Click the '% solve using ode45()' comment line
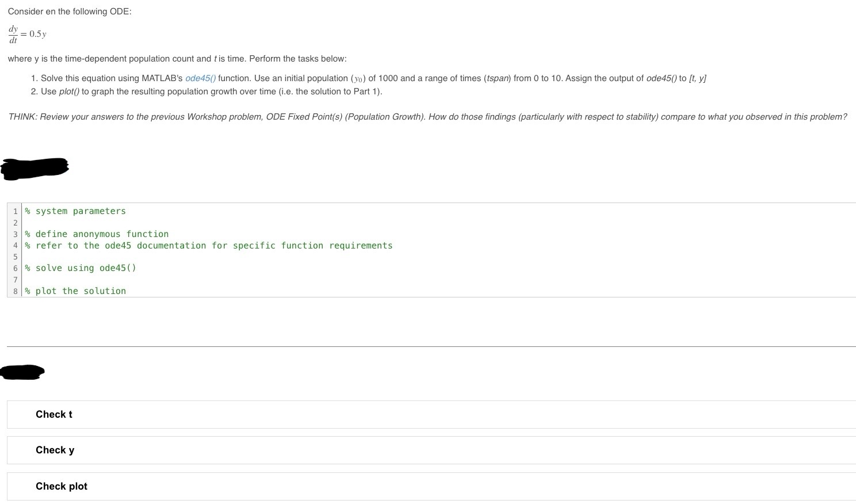Image resolution: width=856 pixels, height=504 pixels. [81, 268]
